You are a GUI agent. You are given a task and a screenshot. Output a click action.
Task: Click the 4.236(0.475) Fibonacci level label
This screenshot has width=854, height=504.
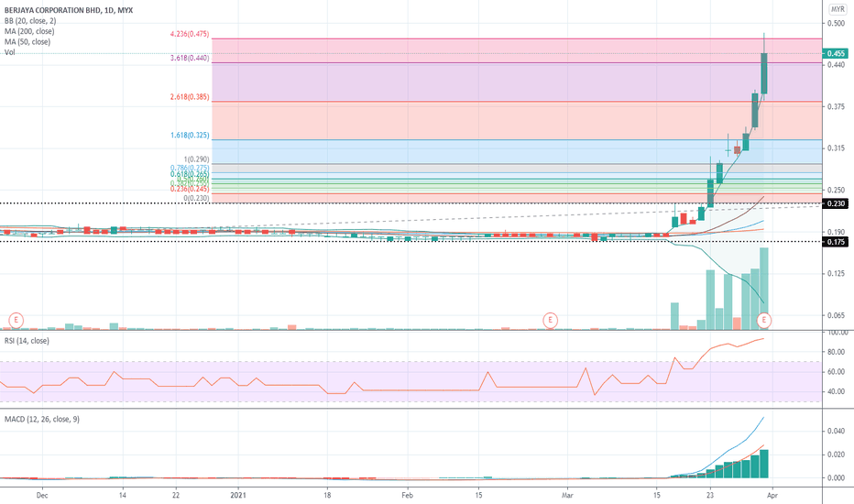click(190, 34)
